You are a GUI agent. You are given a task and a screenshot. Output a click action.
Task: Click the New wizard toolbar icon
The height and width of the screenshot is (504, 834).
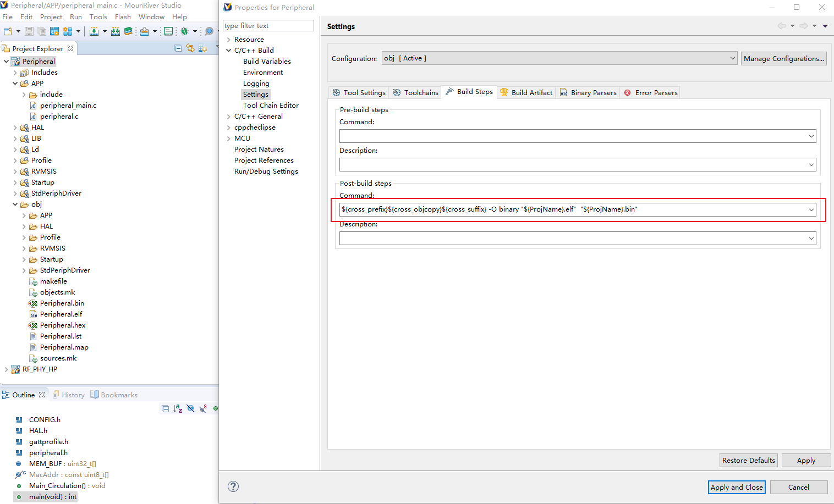point(8,31)
